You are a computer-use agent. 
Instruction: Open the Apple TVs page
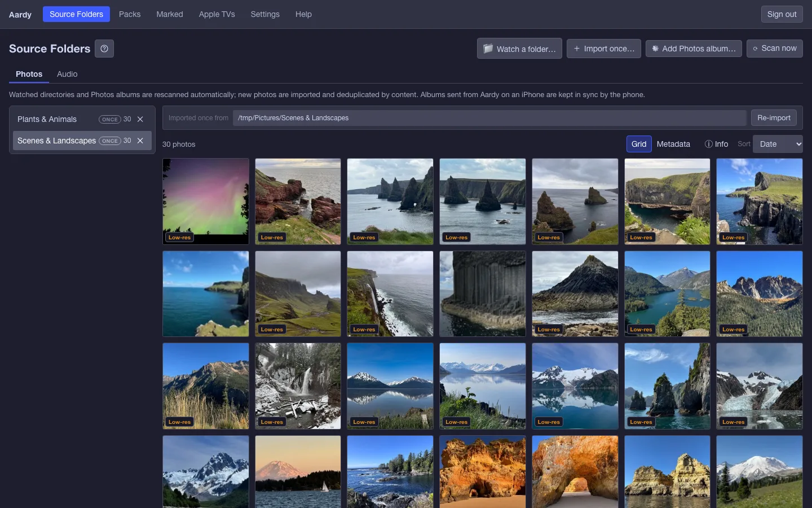pyautogui.click(x=217, y=14)
